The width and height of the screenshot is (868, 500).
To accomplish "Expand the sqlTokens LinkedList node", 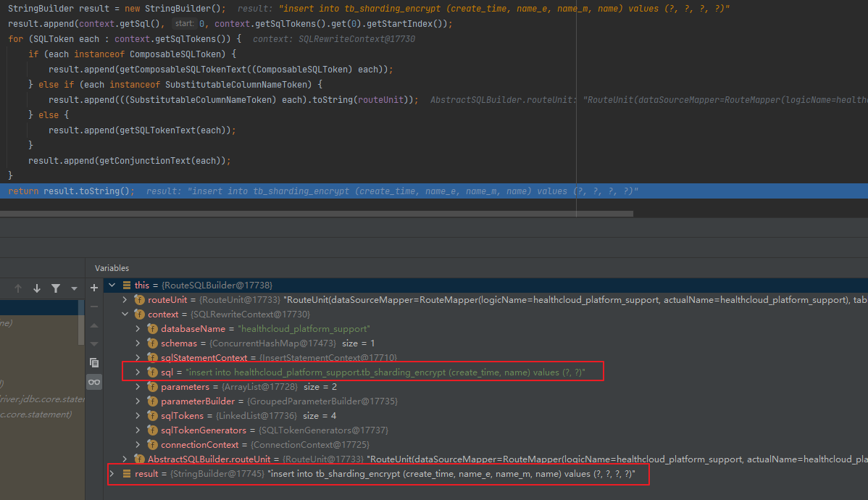I will coord(138,415).
